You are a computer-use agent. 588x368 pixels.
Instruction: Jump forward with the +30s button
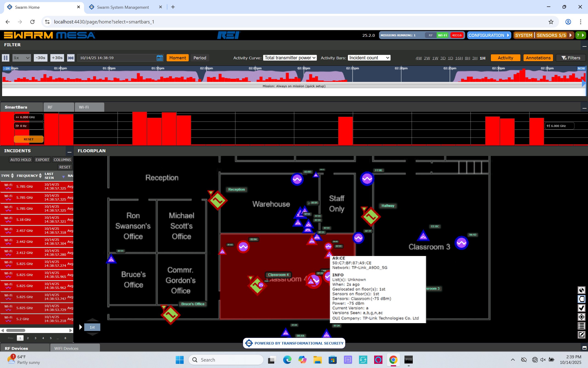(x=57, y=58)
